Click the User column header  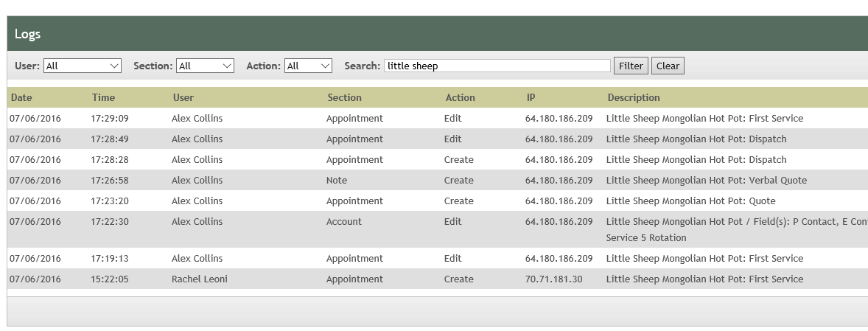coord(183,97)
